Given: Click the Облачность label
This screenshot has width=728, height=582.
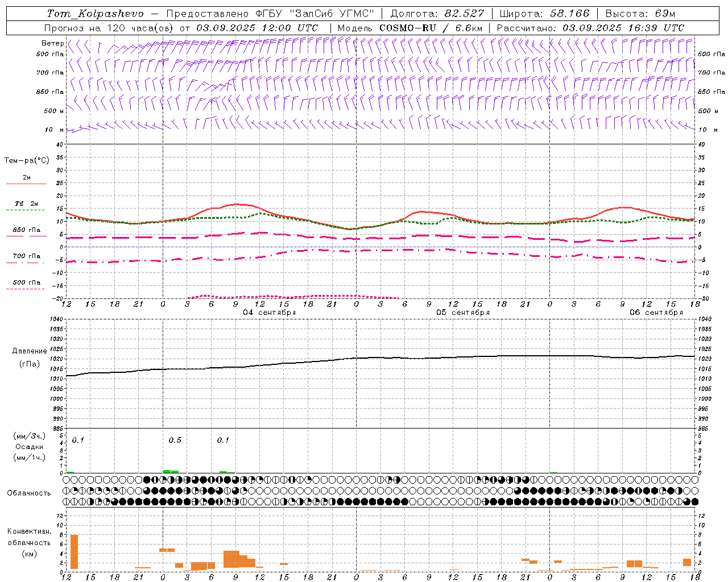Looking at the screenshot, I should coord(29,493).
